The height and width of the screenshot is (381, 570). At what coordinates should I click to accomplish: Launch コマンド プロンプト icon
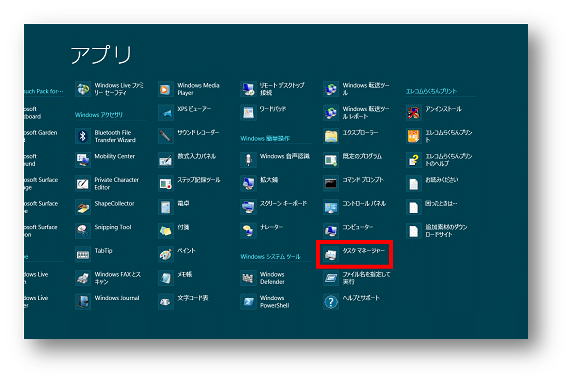[331, 184]
